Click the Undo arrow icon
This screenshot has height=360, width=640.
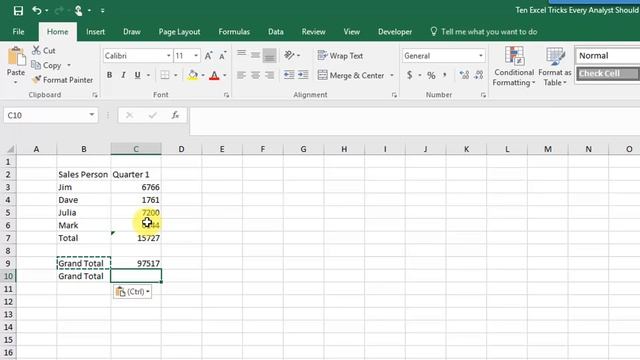click(x=37, y=10)
